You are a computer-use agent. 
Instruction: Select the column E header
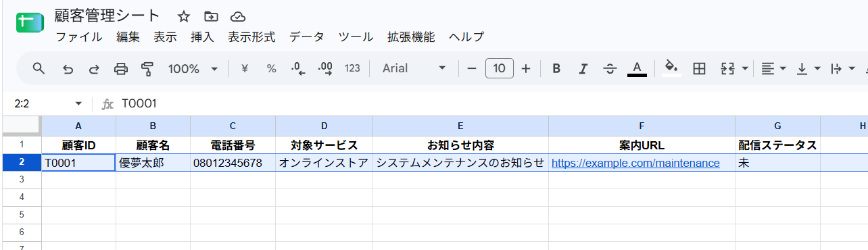[x=460, y=126]
